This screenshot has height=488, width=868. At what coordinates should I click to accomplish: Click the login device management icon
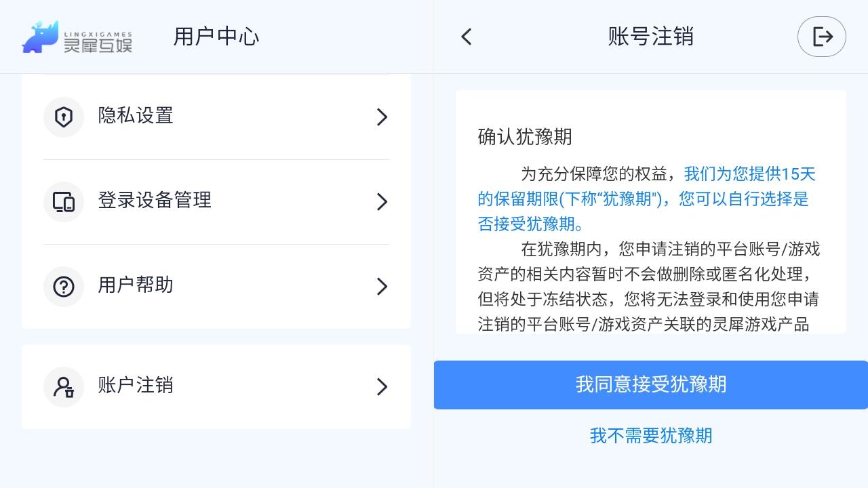(64, 201)
